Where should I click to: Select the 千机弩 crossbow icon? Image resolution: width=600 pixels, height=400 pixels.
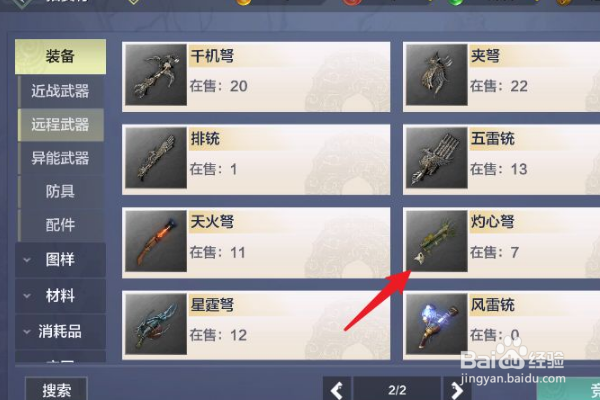coord(156,75)
